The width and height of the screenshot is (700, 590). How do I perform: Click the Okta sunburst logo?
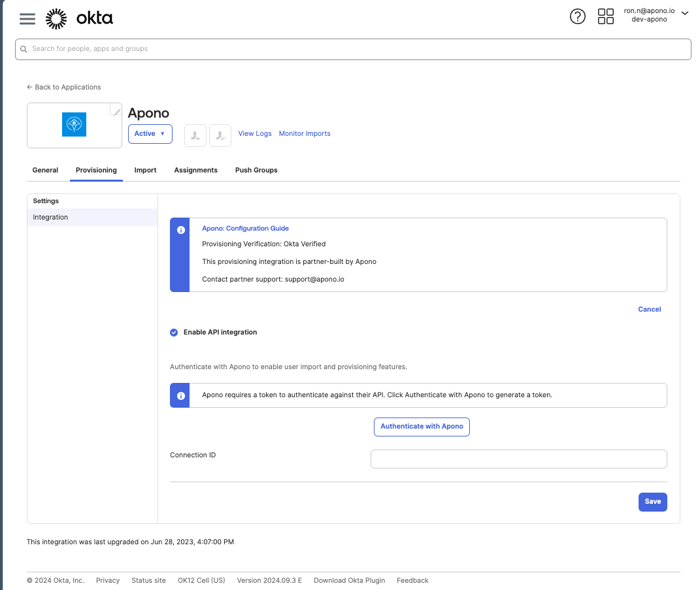click(56, 19)
